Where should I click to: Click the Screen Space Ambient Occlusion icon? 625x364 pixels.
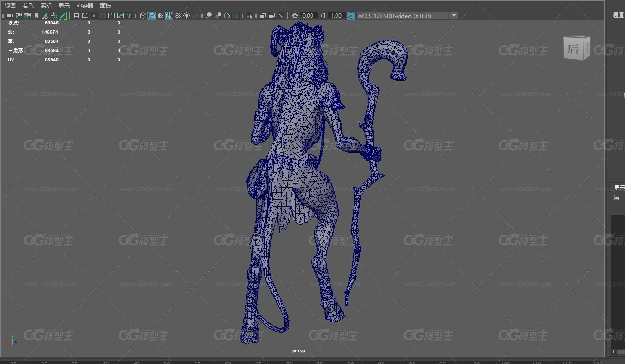(x=209, y=16)
